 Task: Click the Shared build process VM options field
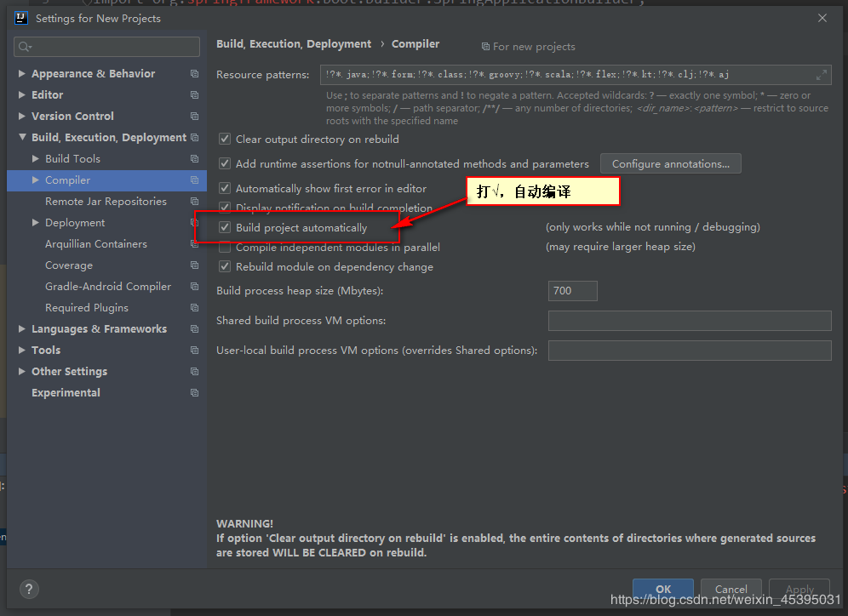pos(690,321)
